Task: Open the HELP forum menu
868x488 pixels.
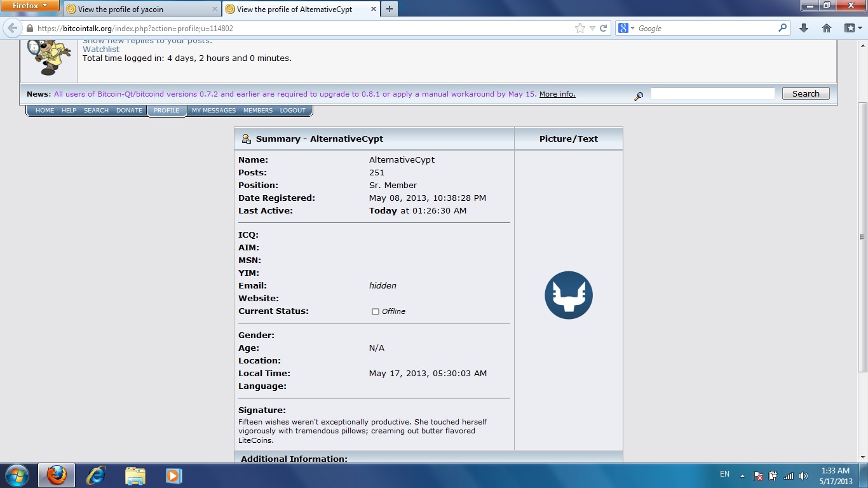Action: [69, 111]
